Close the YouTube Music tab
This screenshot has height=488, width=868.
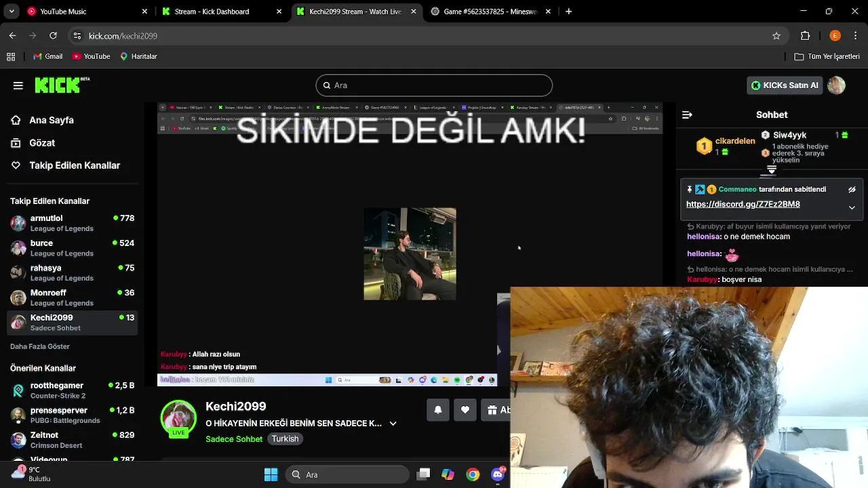[x=144, y=12]
